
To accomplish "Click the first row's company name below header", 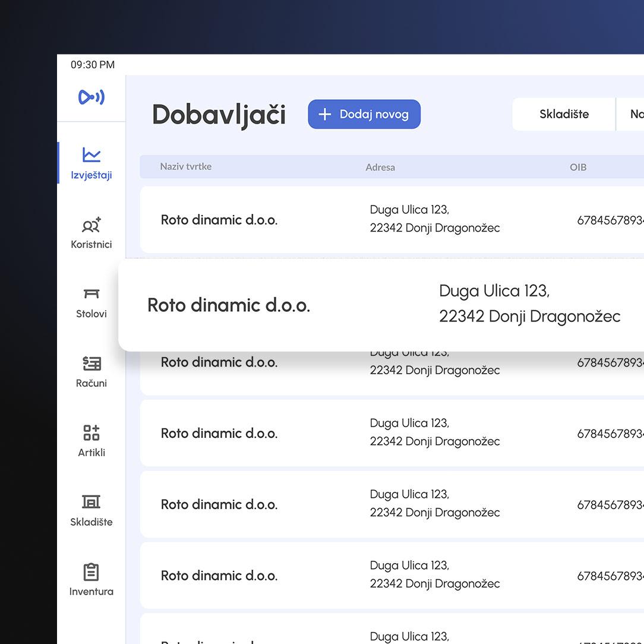I will coord(219,220).
